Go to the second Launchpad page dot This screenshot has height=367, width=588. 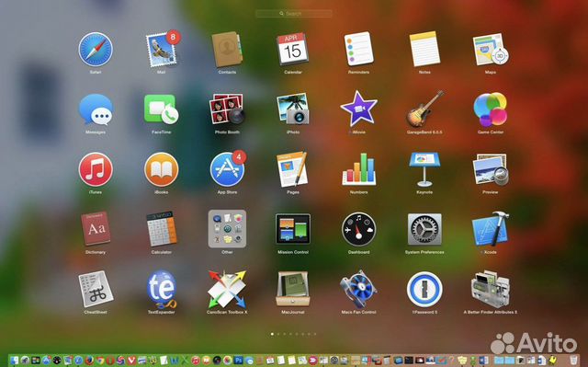pyautogui.click(x=278, y=334)
